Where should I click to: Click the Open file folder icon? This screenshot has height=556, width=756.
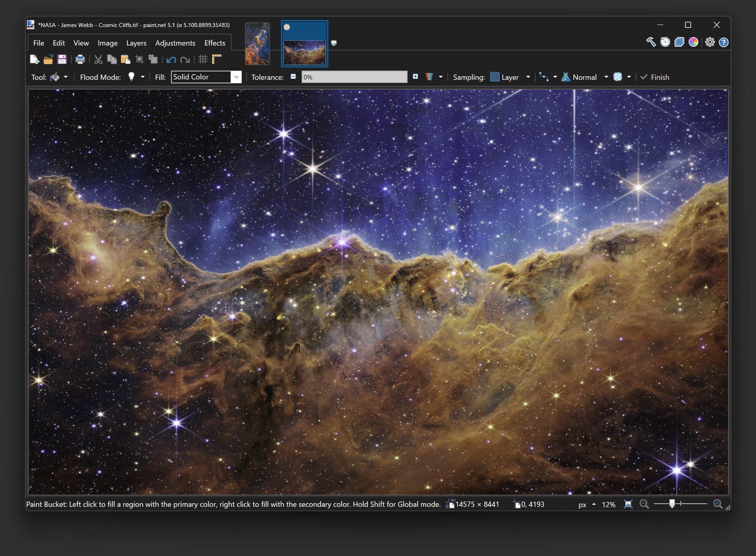pyautogui.click(x=48, y=60)
